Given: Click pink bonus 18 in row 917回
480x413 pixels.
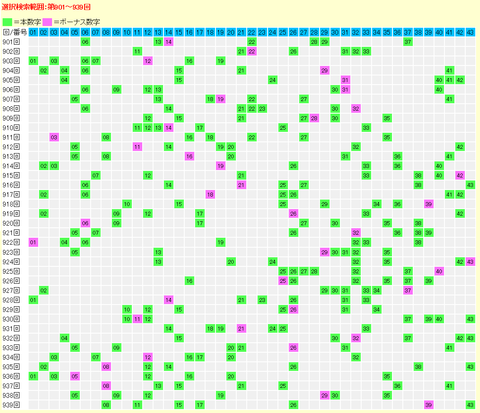Looking at the screenshot, I should pyautogui.click(x=210, y=195).
